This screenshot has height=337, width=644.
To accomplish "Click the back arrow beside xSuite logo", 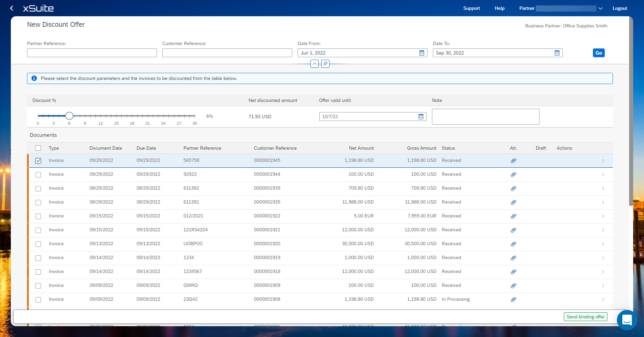I will click(x=12, y=8).
